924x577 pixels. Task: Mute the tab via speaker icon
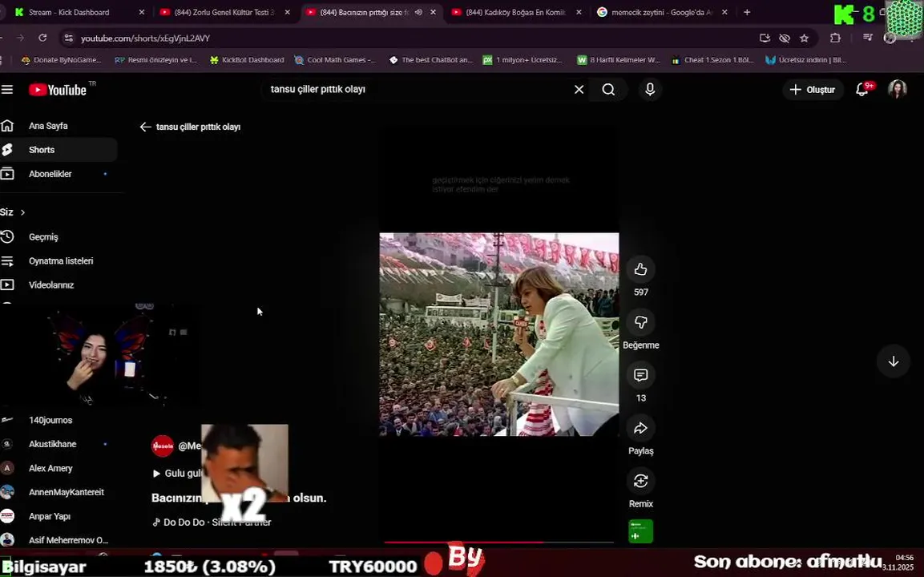pyautogui.click(x=418, y=12)
